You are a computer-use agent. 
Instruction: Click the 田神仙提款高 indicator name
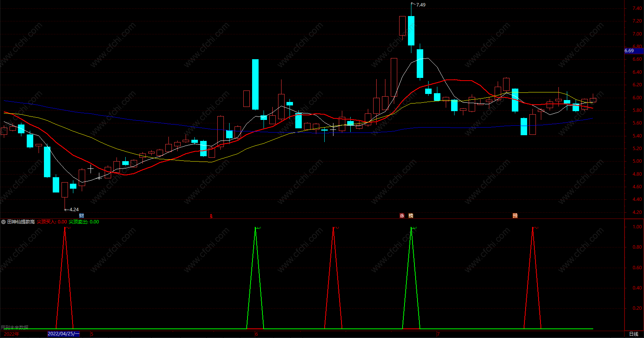pyautogui.click(x=21, y=222)
